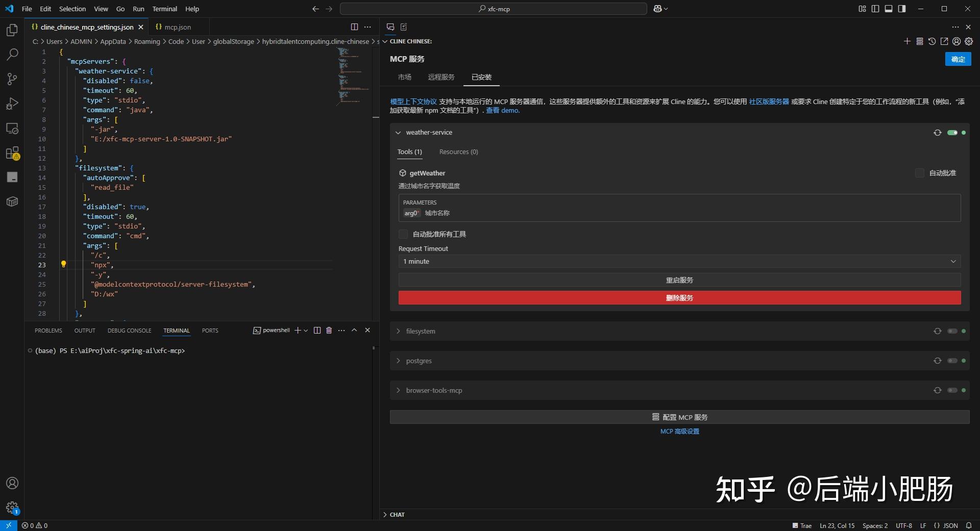Viewport: 980px width, 531px height.
Task: Open Cline history view
Action: point(932,41)
